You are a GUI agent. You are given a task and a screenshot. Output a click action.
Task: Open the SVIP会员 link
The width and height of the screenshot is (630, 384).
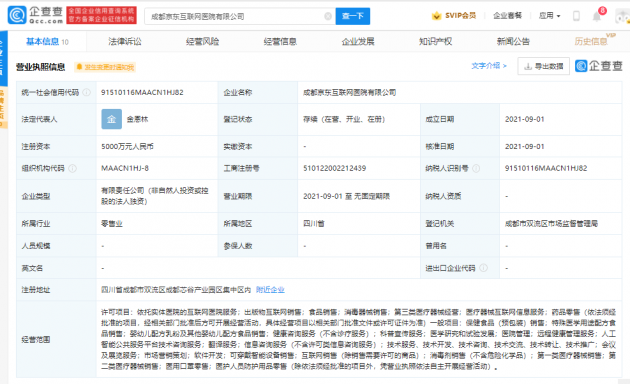point(460,16)
